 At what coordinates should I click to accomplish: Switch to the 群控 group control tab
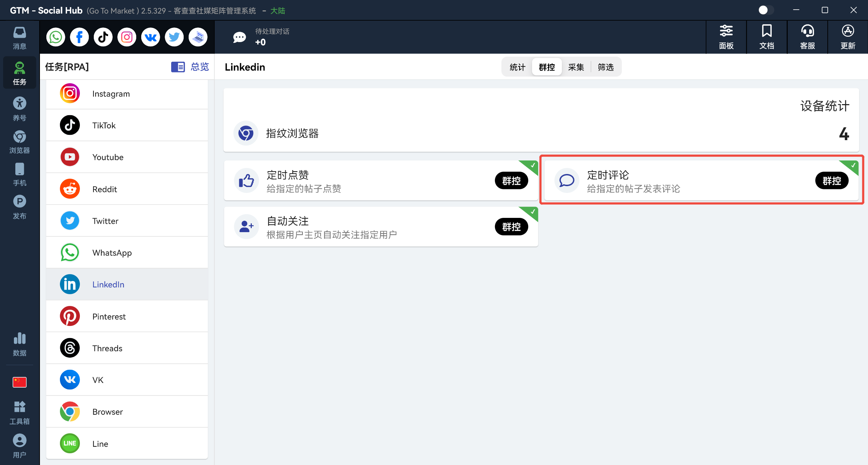(x=547, y=67)
